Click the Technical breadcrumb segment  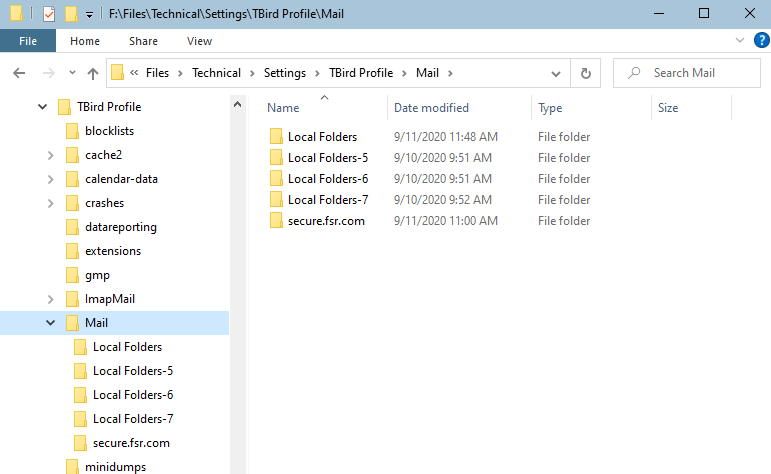tap(216, 73)
